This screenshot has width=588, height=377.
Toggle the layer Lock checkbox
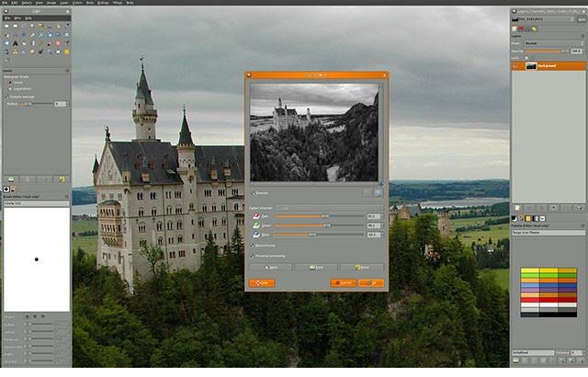[x=526, y=58]
